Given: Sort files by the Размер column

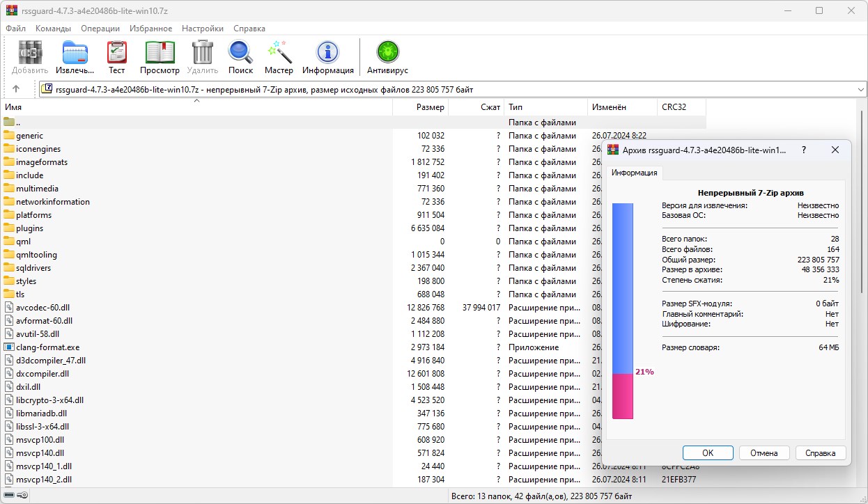Looking at the screenshot, I should pos(421,107).
